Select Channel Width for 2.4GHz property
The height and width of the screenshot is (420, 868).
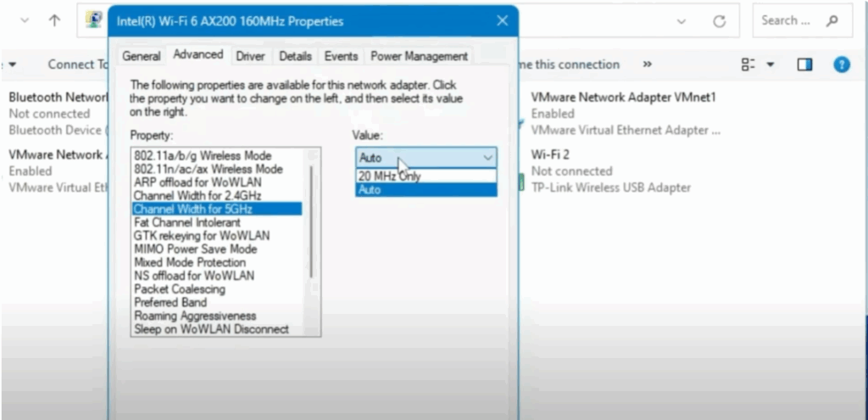216,196
